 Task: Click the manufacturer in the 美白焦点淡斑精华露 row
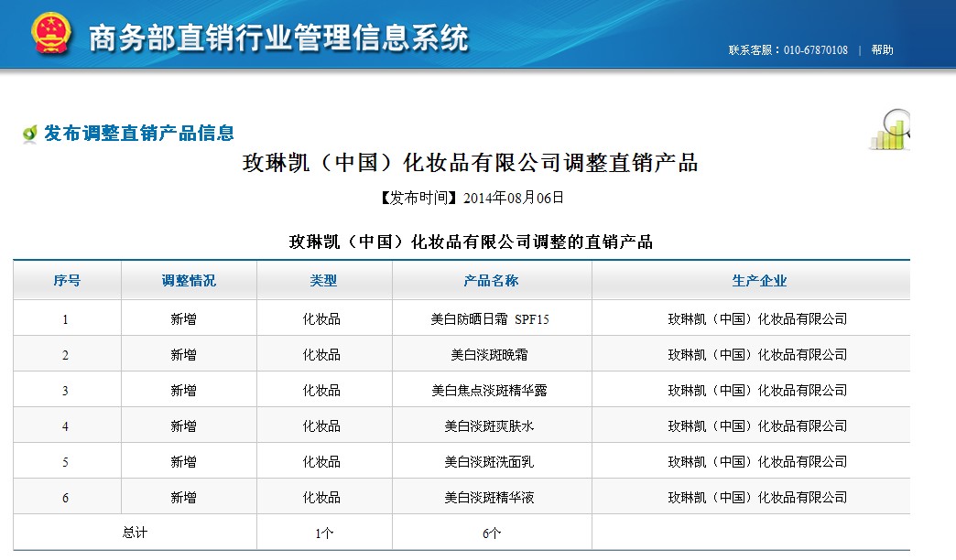coord(758,390)
